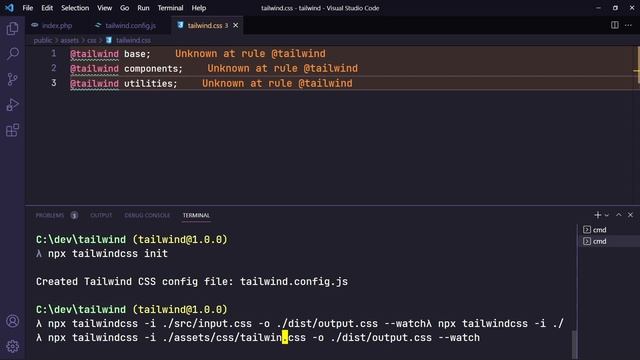
Task: Open the Manage gear icon
Action: pyautogui.click(x=12, y=346)
